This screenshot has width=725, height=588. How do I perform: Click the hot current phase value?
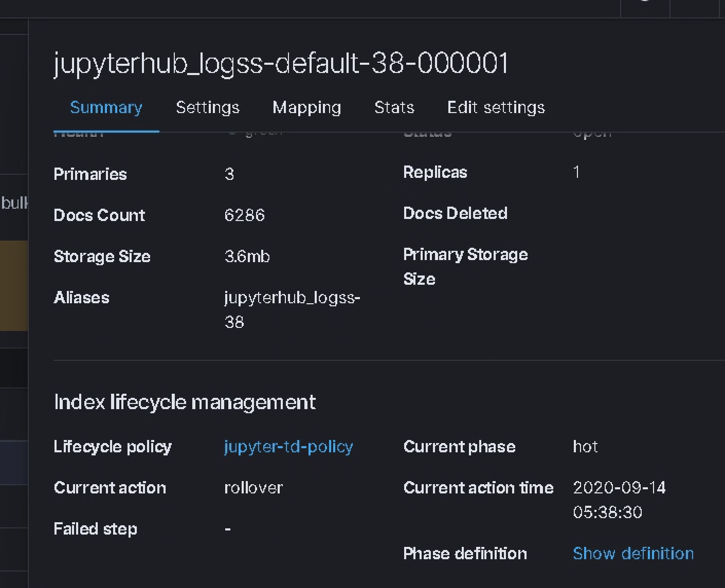tap(585, 447)
